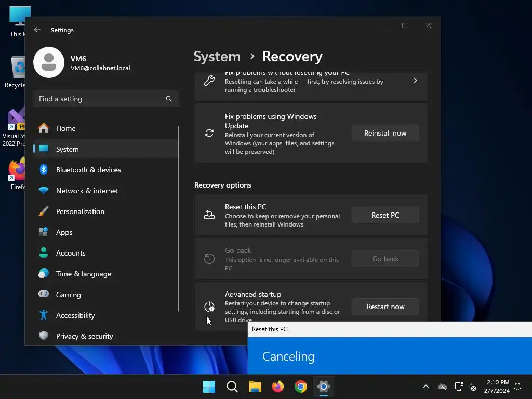Open taskbar Search

pyautogui.click(x=232, y=387)
